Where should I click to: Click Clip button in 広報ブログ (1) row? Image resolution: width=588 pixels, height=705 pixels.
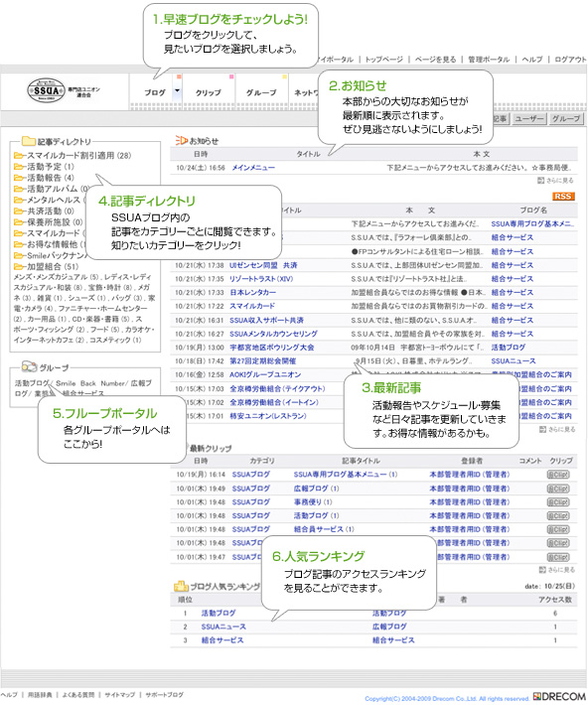(558, 489)
